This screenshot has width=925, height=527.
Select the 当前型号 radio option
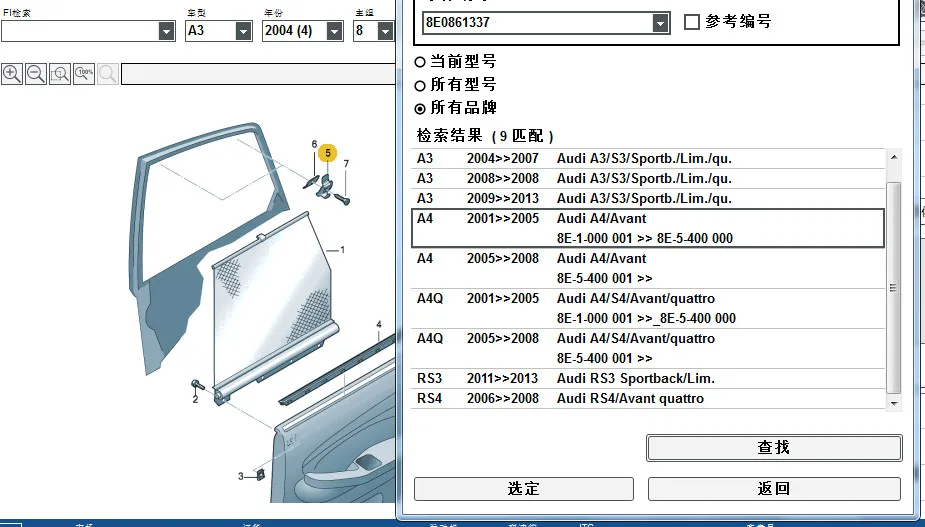[420, 62]
